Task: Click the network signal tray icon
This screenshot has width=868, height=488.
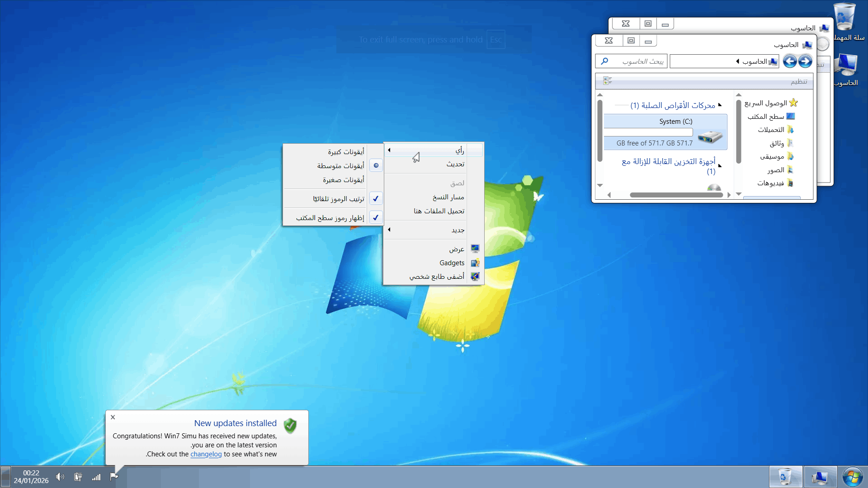Action: point(96,477)
